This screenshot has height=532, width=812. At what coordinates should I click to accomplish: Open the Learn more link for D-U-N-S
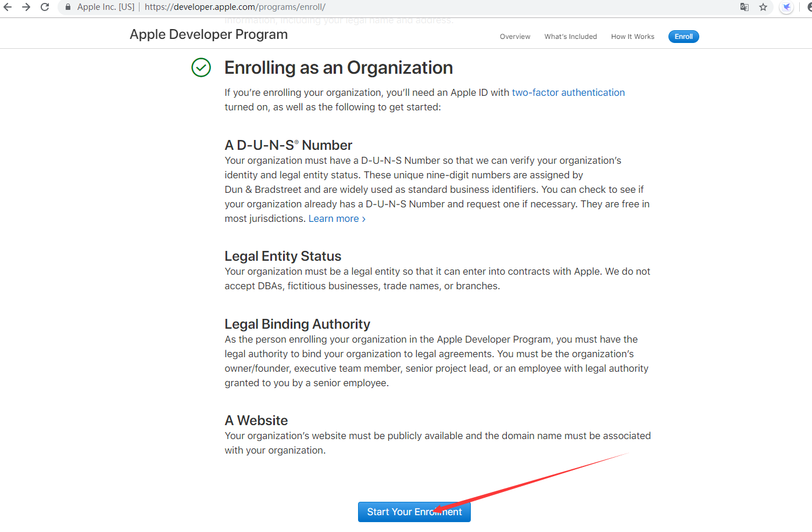pyautogui.click(x=337, y=218)
